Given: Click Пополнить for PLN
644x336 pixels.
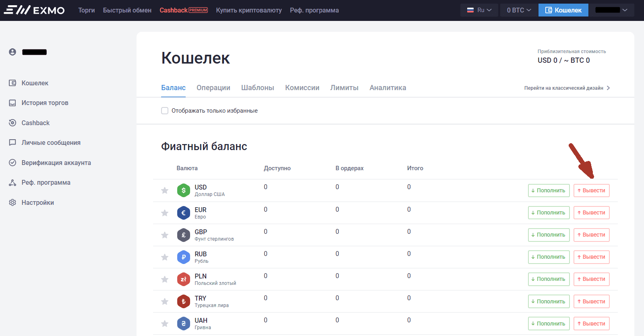Looking at the screenshot, I should (x=549, y=279).
